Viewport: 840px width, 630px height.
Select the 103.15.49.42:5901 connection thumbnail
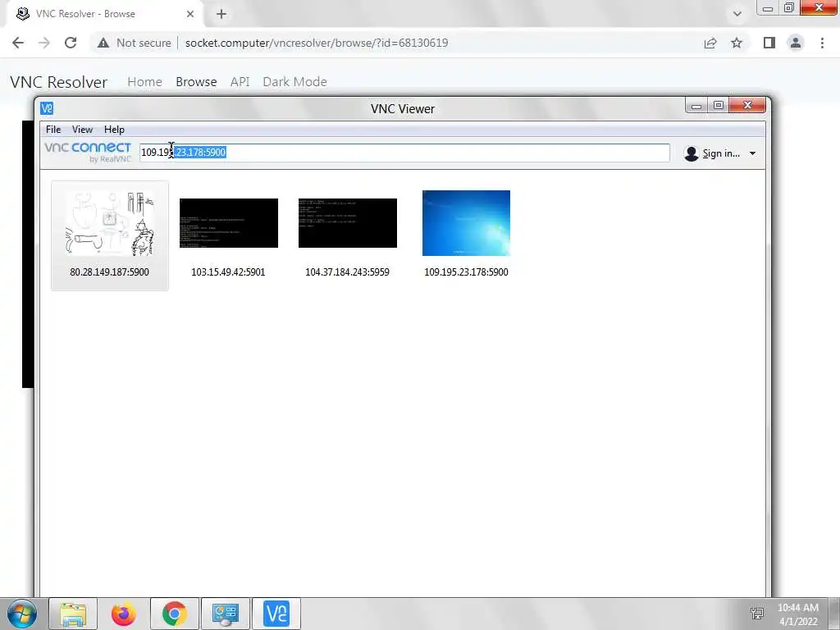click(x=229, y=223)
